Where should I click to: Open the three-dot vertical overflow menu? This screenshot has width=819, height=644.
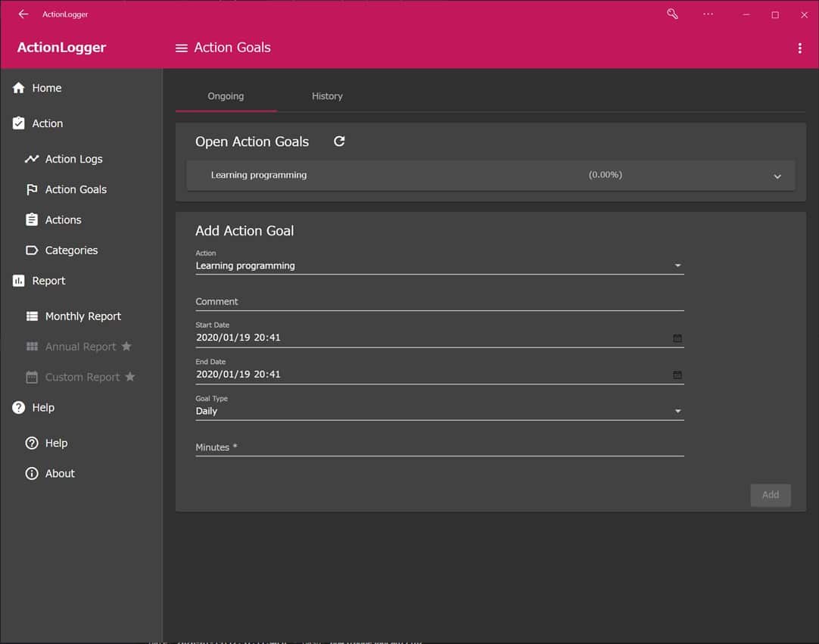tap(799, 48)
